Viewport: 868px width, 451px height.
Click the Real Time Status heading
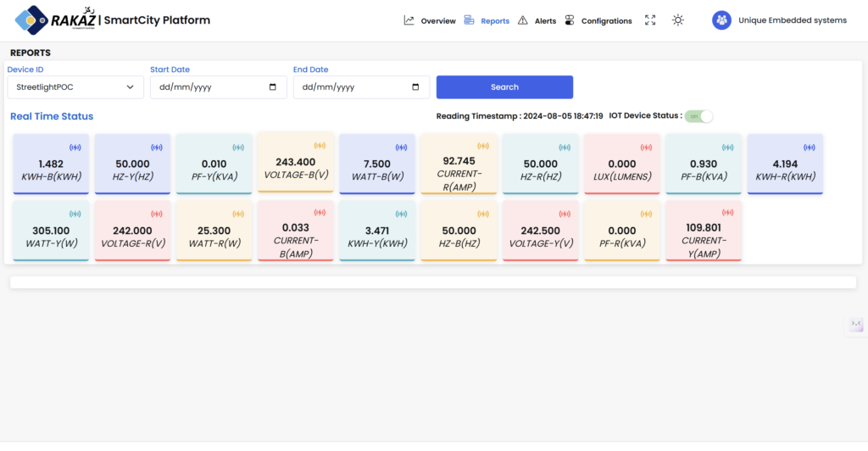coord(52,116)
